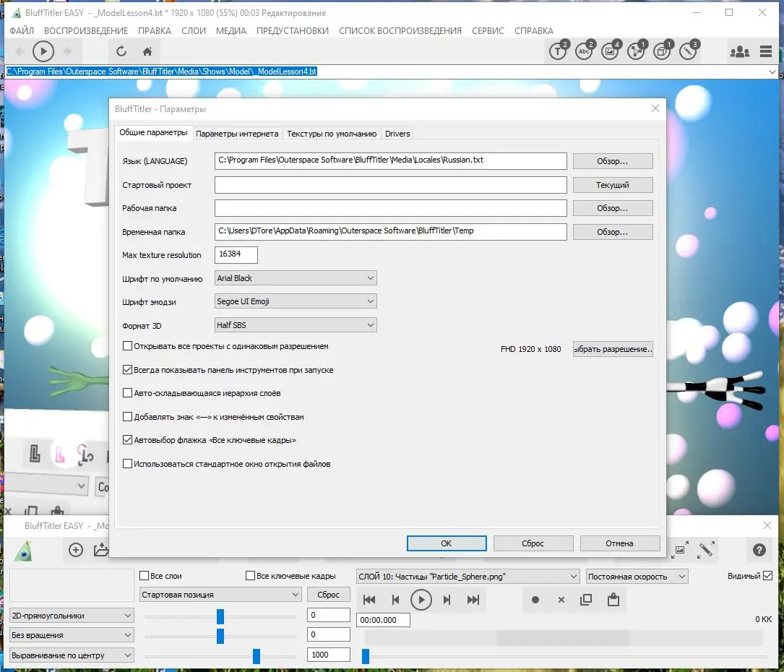This screenshot has width=784, height=672.
Task: Click the «Текущий» button beside Стартовый проект
Action: pyautogui.click(x=612, y=184)
